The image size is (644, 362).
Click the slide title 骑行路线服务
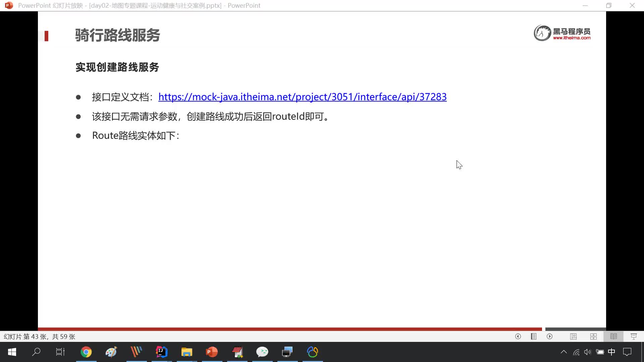(117, 35)
